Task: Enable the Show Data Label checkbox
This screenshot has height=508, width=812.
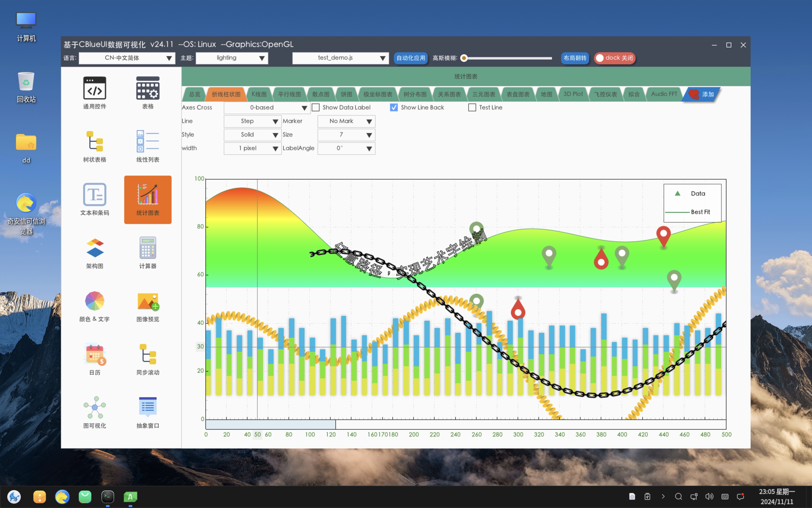Action: click(316, 107)
